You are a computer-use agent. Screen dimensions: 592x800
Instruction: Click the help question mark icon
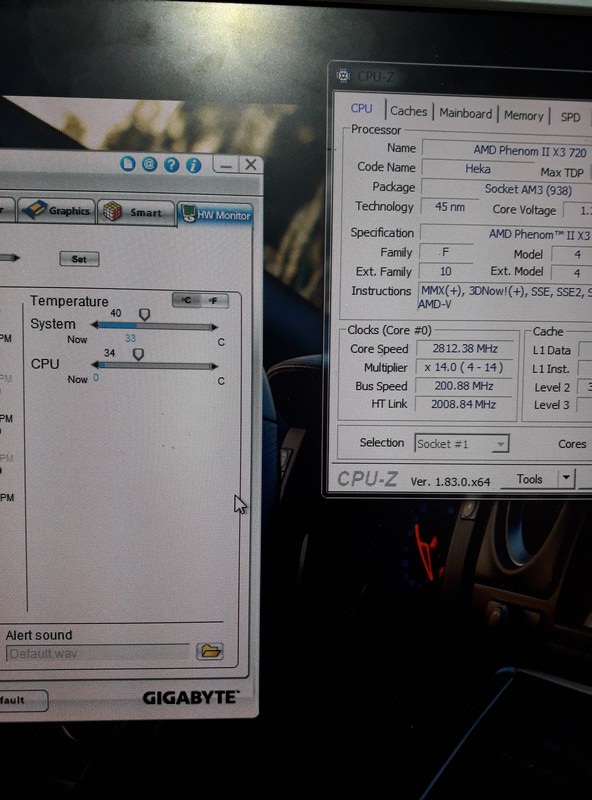point(171,165)
